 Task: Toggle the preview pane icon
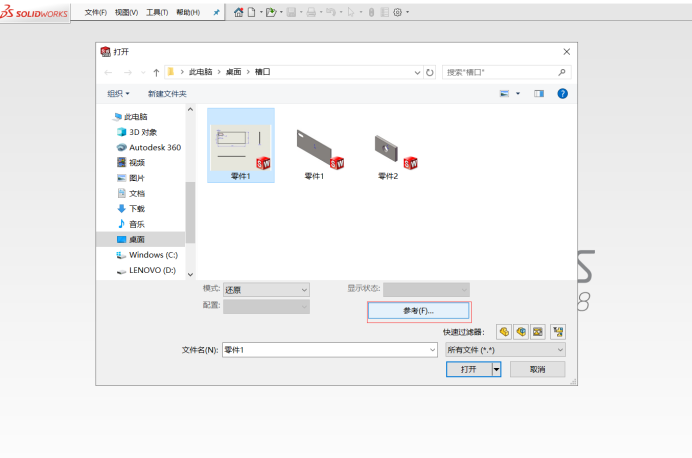pos(539,94)
